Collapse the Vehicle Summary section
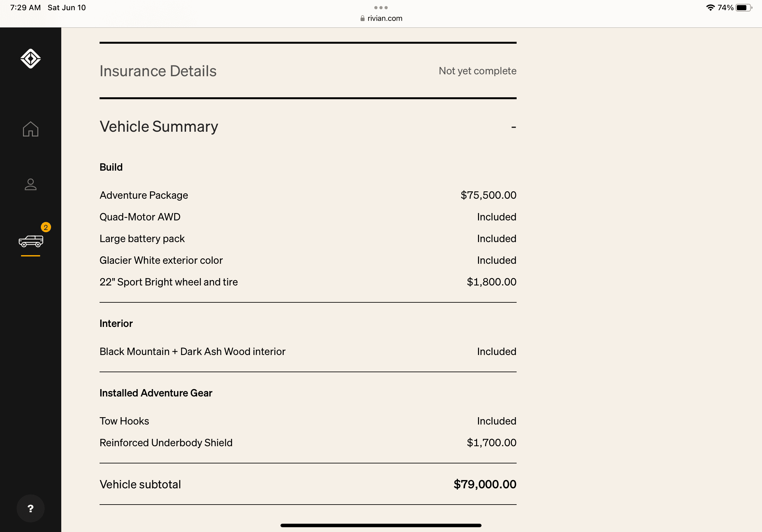The width and height of the screenshot is (762, 532). (513, 127)
